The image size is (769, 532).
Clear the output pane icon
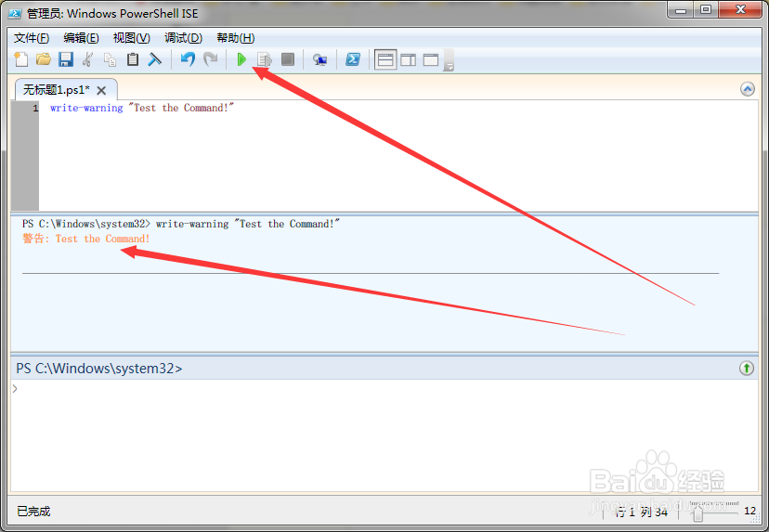click(x=155, y=59)
